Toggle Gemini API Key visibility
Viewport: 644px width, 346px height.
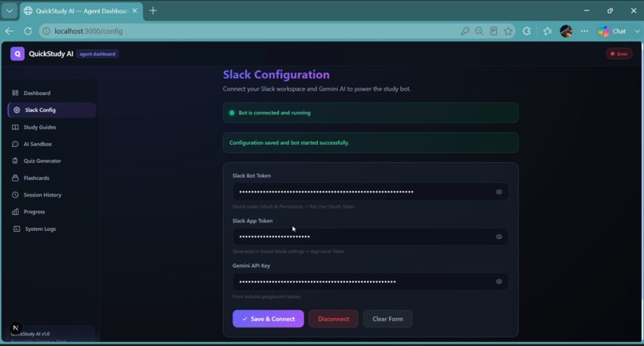[x=499, y=281]
